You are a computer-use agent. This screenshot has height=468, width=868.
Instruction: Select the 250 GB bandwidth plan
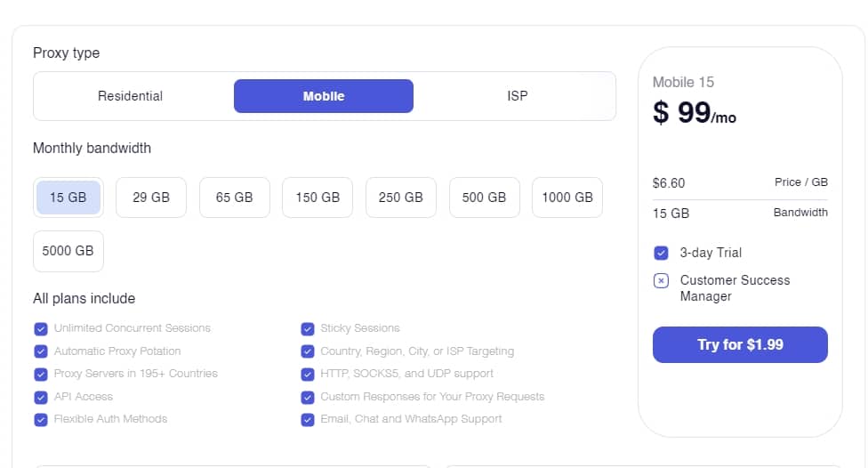coord(401,198)
